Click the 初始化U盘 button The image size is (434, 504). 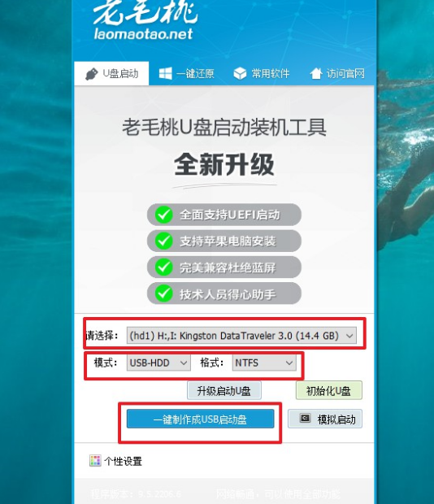coord(328,390)
